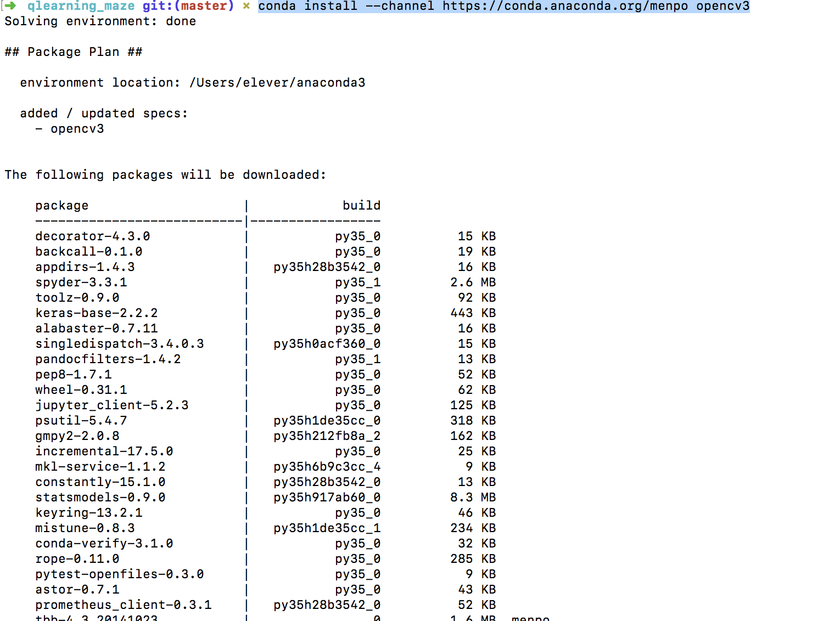
Task: Click the 'package' column header
Action: pyautogui.click(x=62, y=206)
